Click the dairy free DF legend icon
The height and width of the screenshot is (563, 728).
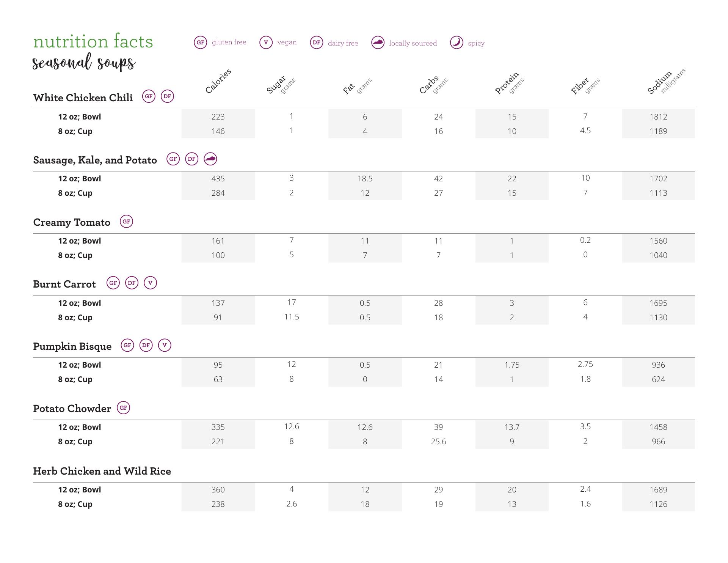[317, 42]
